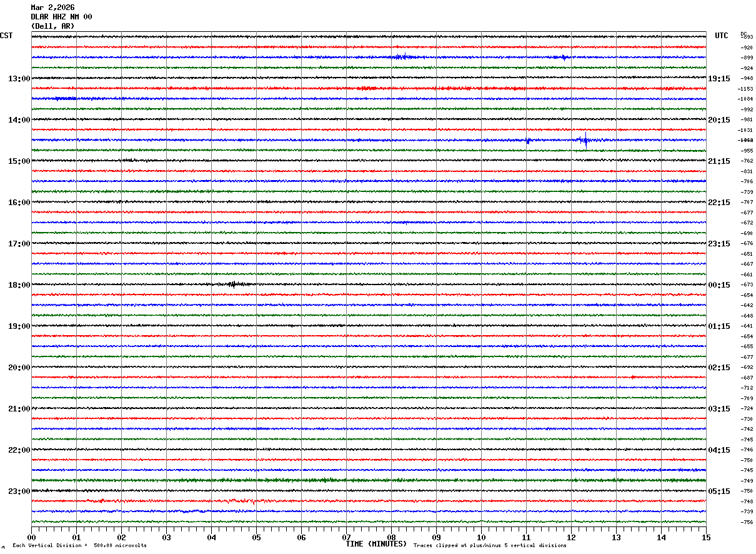Click minute tick label '03' on time axis
This screenshot has width=756, height=554.
(x=166, y=537)
